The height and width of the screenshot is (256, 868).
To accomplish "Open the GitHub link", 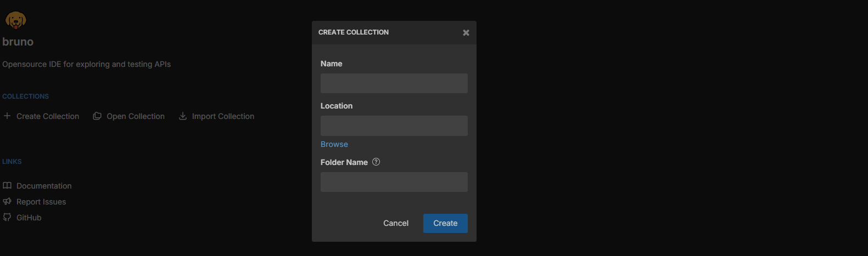I will (x=29, y=218).
